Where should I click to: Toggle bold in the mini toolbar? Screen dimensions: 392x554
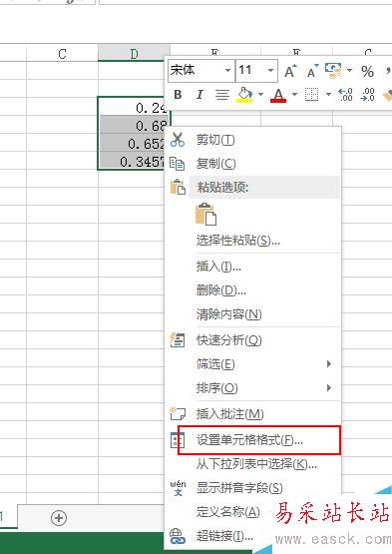click(x=178, y=95)
